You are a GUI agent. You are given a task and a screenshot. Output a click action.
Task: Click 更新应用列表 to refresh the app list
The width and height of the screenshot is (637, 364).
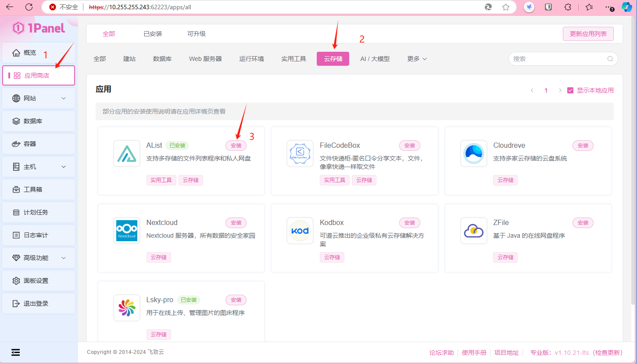588,34
